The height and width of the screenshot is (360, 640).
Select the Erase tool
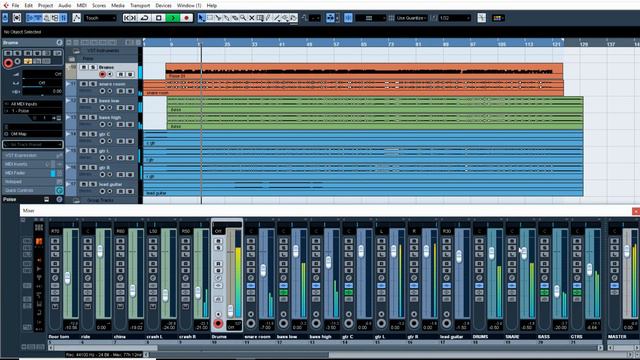pos(235,18)
